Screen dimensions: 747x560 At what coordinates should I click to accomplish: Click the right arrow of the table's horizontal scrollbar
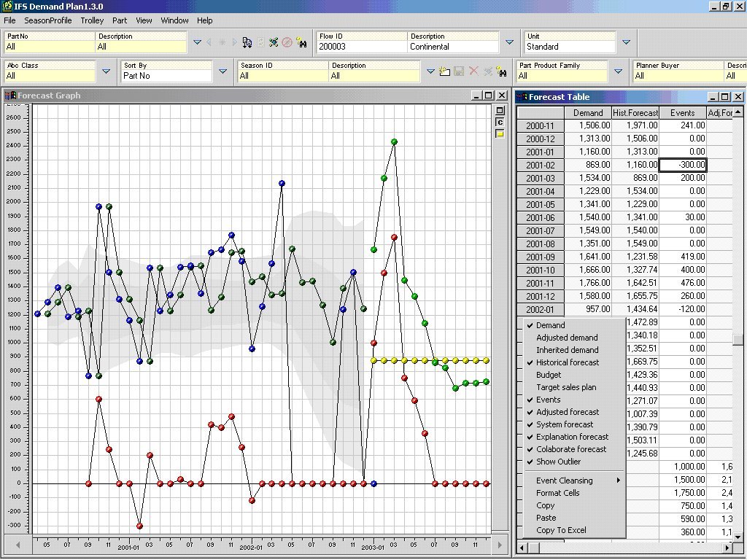(727, 548)
